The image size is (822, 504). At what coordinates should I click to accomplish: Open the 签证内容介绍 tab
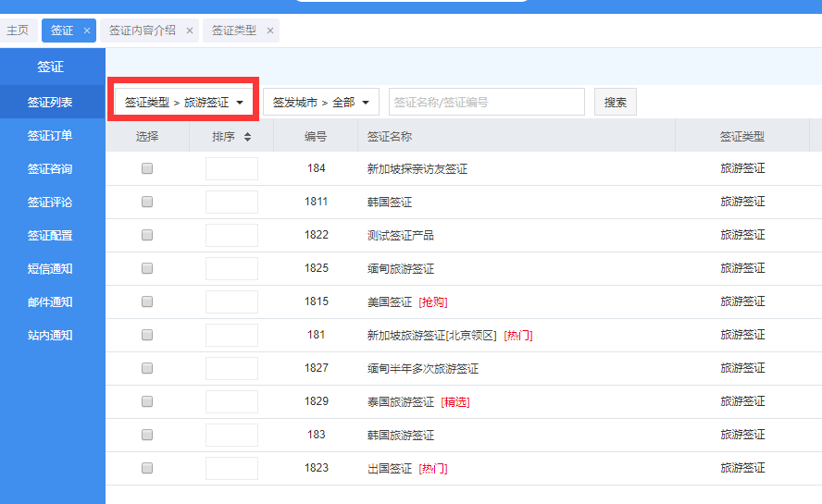pos(142,31)
